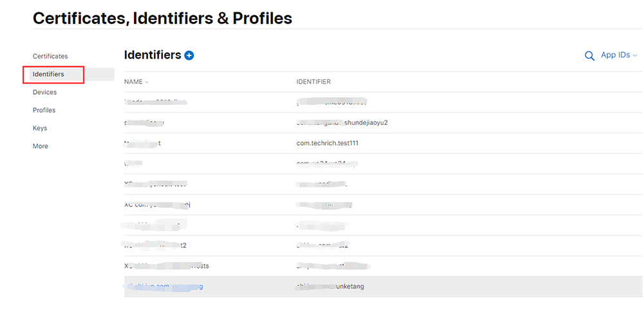Open the first identifier row in list
644x320 pixels.
(x=155, y=102)
